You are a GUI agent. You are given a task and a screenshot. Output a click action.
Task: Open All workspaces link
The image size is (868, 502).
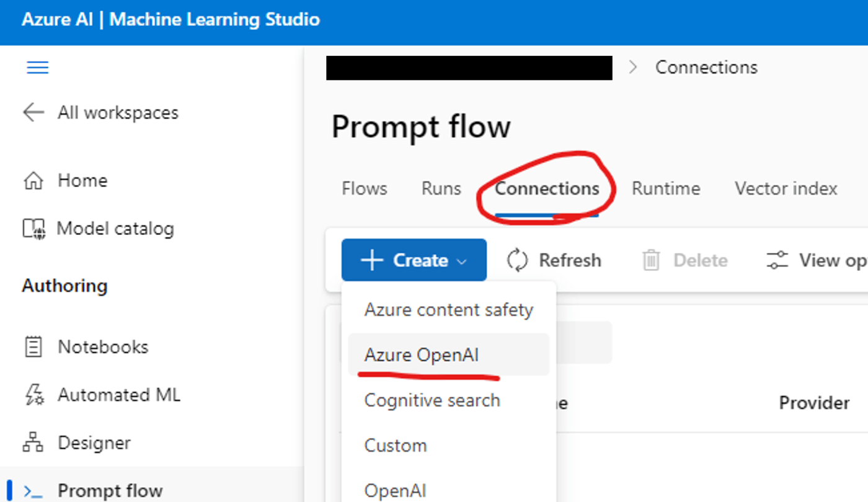(x=118, y=113)
